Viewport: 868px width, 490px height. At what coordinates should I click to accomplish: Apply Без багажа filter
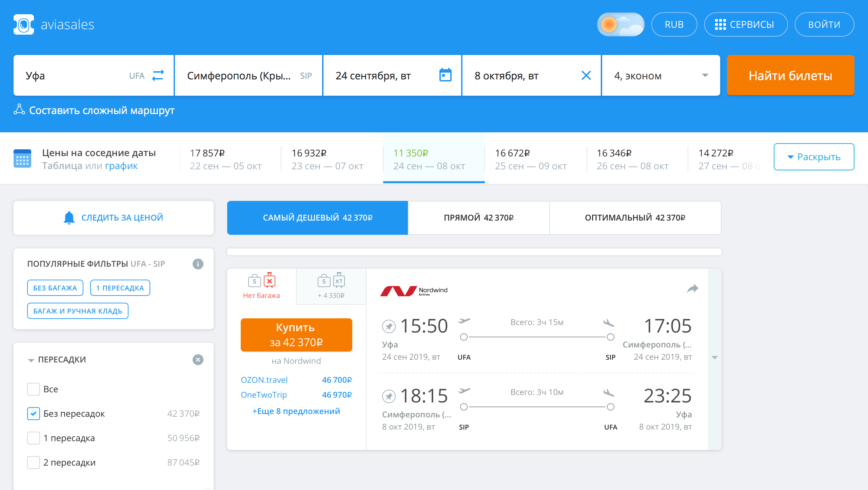(x=55, y=288)
